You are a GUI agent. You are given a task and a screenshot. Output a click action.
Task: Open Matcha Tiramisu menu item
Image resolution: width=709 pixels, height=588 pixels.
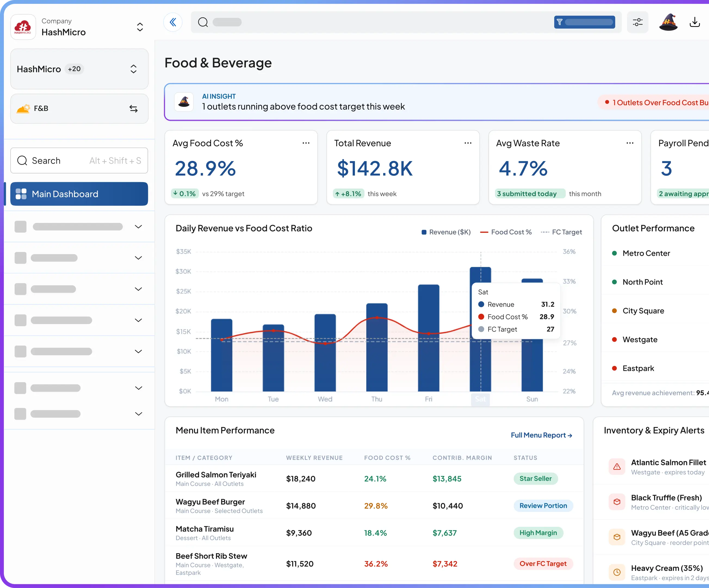point(205,529)
